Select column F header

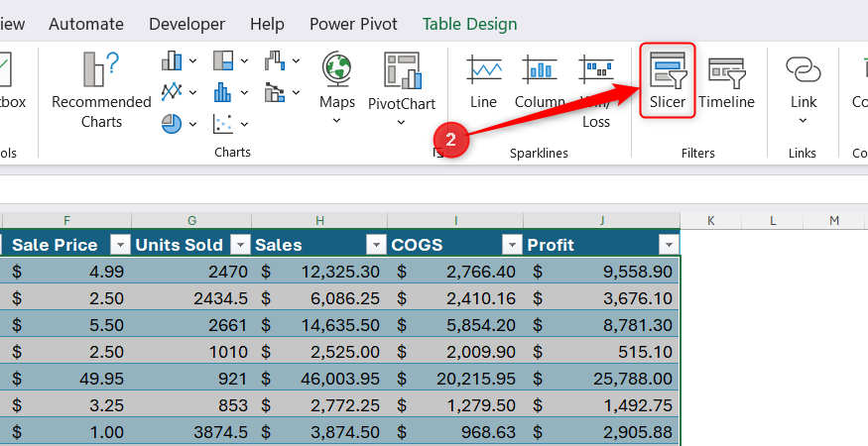point(67,221)
